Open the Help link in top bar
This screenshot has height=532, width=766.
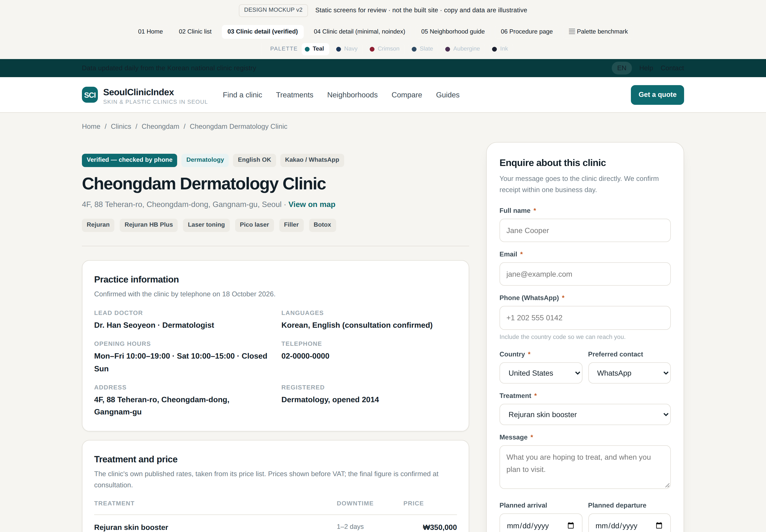pos(646,68)
